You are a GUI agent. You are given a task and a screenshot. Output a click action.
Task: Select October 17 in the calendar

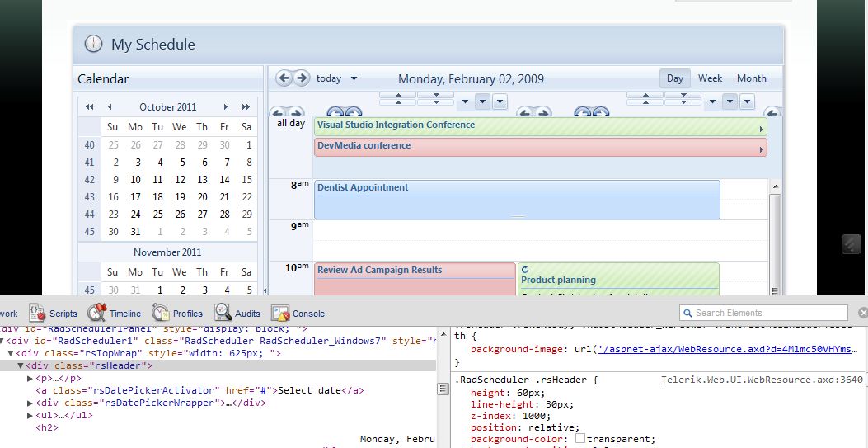pyautogui.click(x=135, y=196)
